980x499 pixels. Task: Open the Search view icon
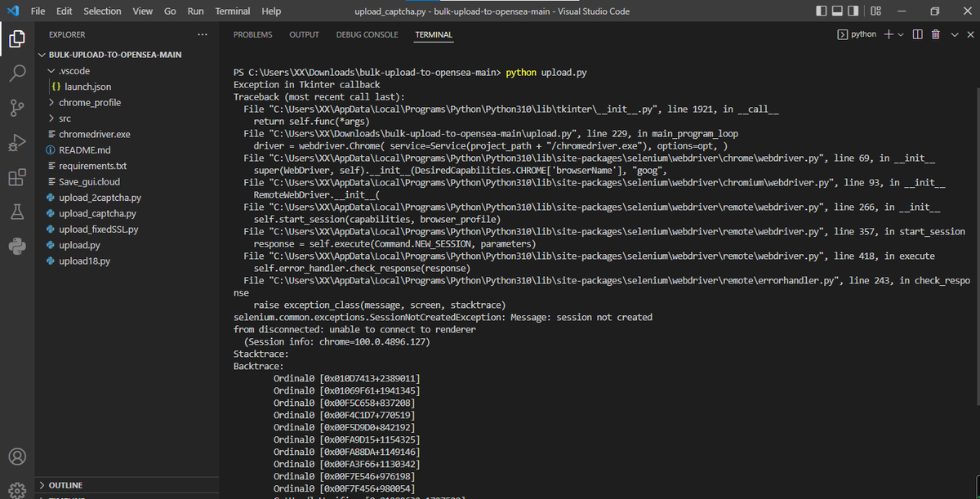coord(18,74)
